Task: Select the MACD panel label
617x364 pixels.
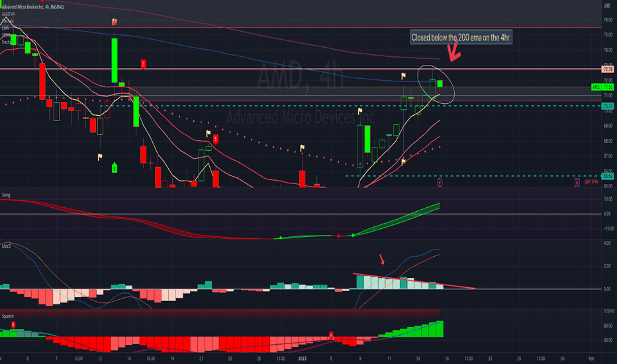Action: click(7, 246)
